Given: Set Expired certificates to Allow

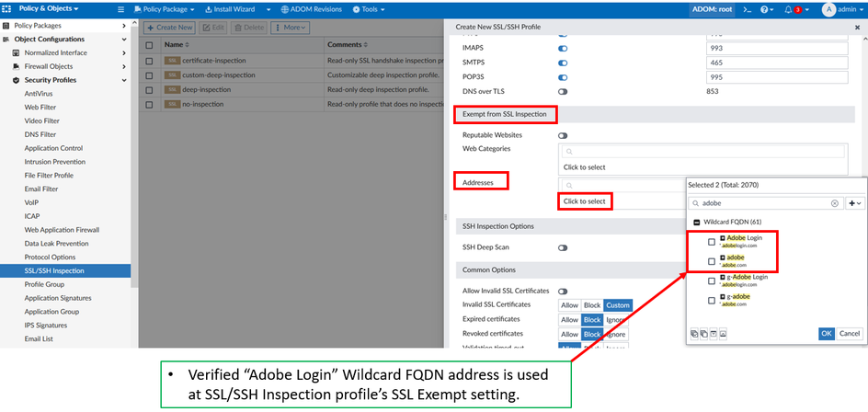Looking at the screenshot, I should click(x=570, y=319).
